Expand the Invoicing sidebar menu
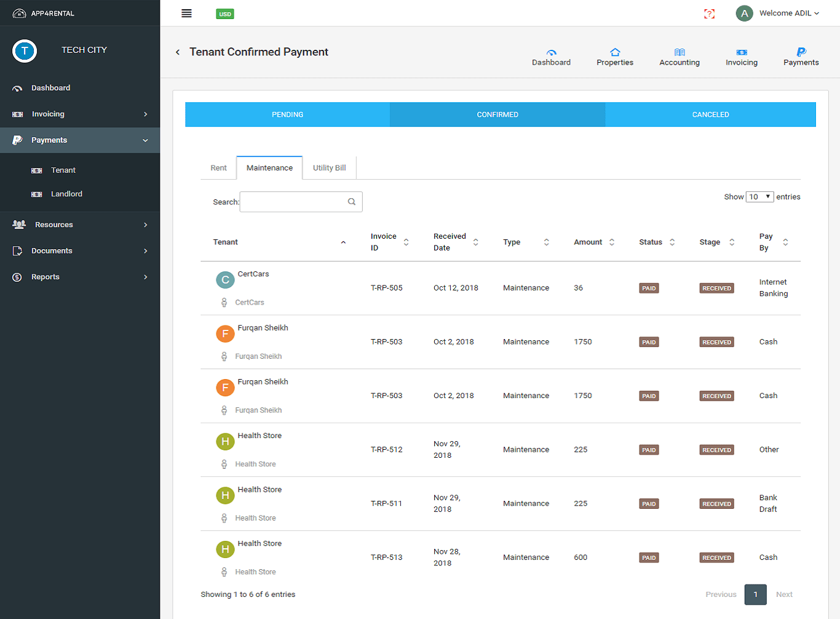840x619 pixels. tap(146, 114)
